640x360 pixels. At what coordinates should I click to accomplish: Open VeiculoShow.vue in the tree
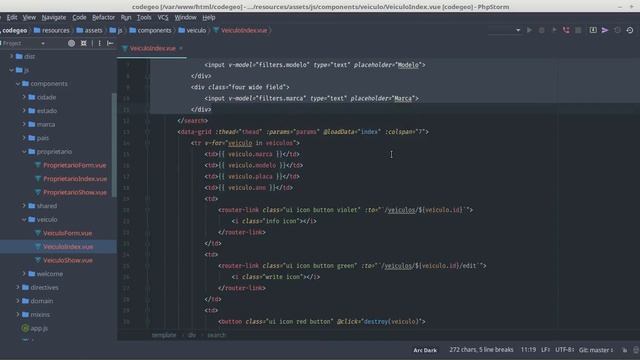point(68,260)
